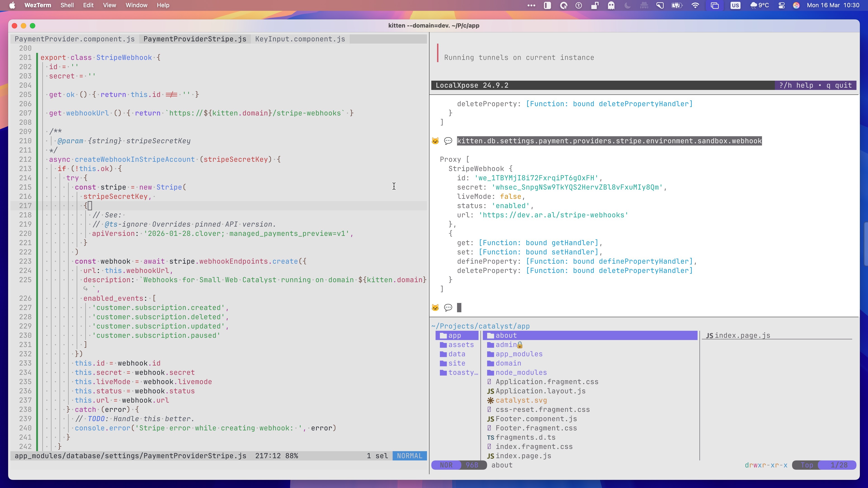The image size is (868, 488).
Task: Click the TS icon beside fragments.d.ts
Action: point(490,437)
